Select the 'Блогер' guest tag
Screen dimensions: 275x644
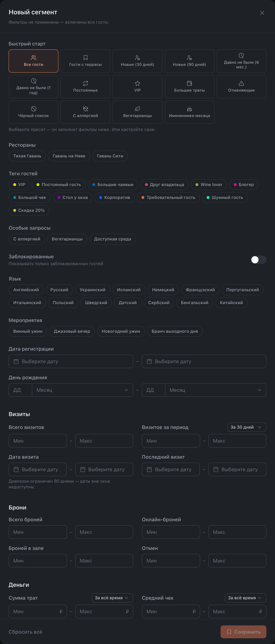point(244,184)
